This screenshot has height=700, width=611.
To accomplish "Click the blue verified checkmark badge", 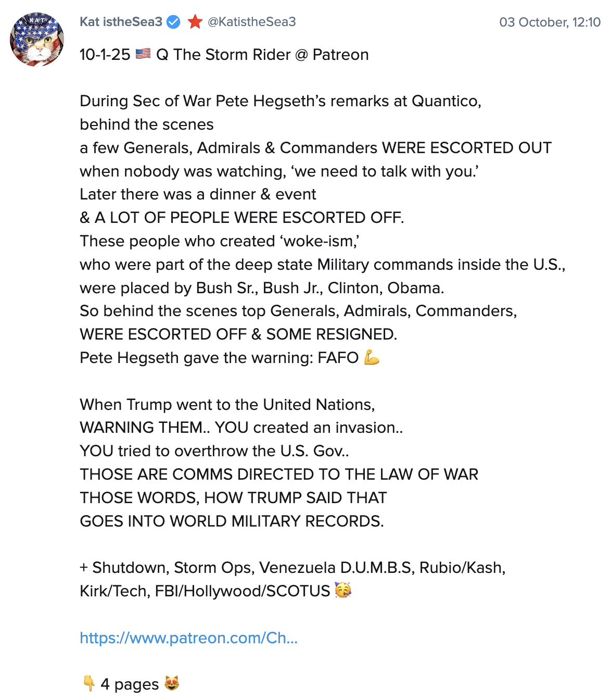I will pyautogui.click(x=173, y=22).
